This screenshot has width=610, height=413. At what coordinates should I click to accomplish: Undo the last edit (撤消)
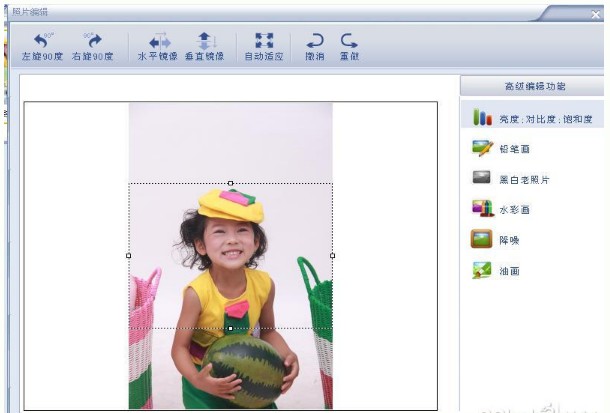(x=314, y=42)
